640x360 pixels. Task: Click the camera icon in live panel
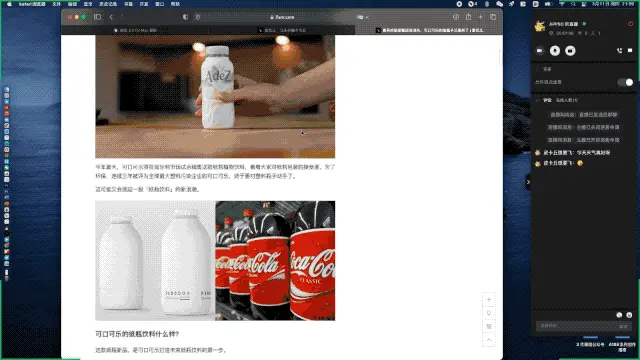[540, 51]
